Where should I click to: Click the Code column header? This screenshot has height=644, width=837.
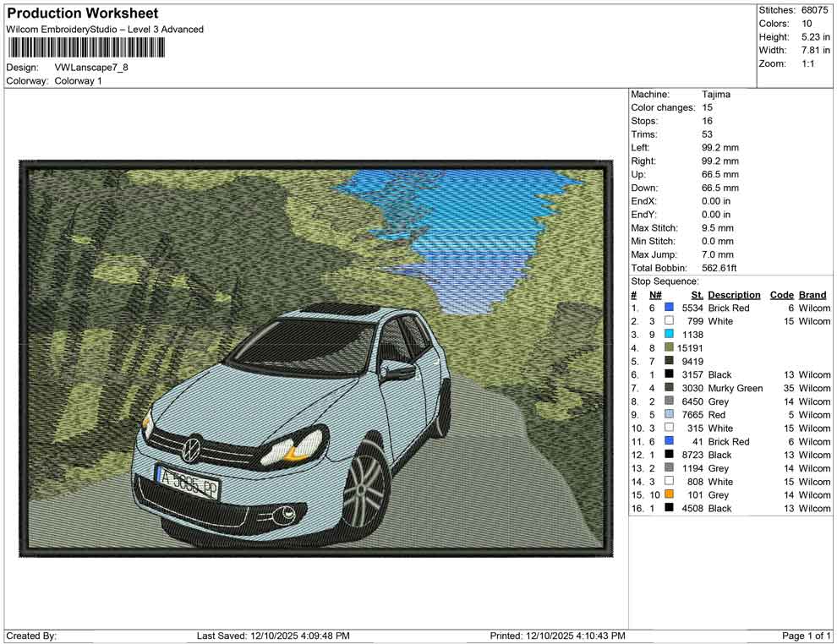(782, 294)
